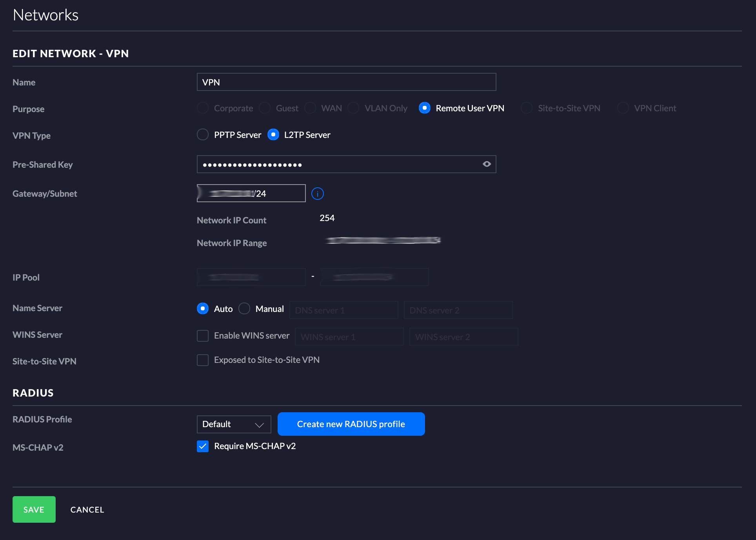Uncheck Require MS-CHAP v2
Image resolution: width=756 pixels, height=540 pixels.
tap(203, 446)
